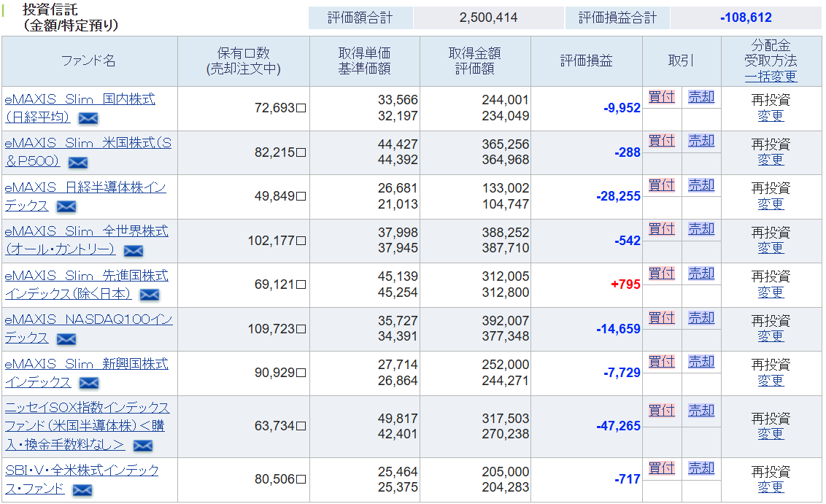Open eMAXIS Slim 国内株式(日経平均) fund page
Viewport: 826px width, 504px height.
coord(80,108)
